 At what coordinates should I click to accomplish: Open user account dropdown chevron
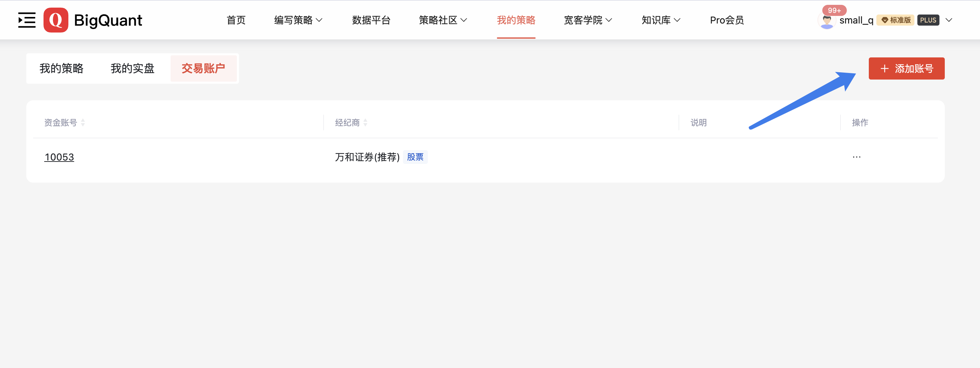tap(949, 20)
